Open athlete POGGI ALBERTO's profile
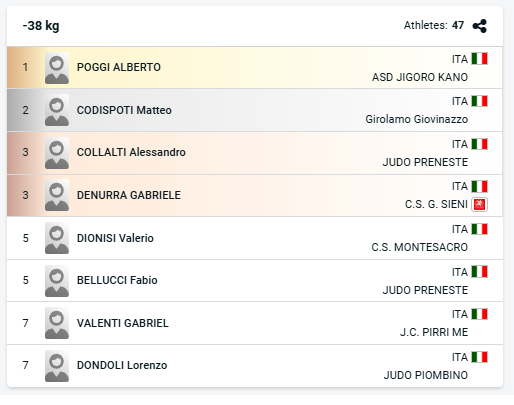 coord(119,67)
